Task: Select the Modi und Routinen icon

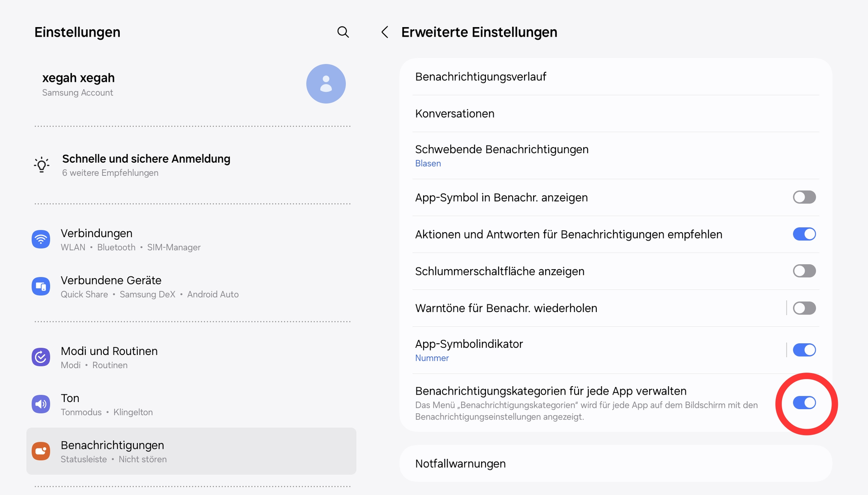Action: (x=41, y=357)
